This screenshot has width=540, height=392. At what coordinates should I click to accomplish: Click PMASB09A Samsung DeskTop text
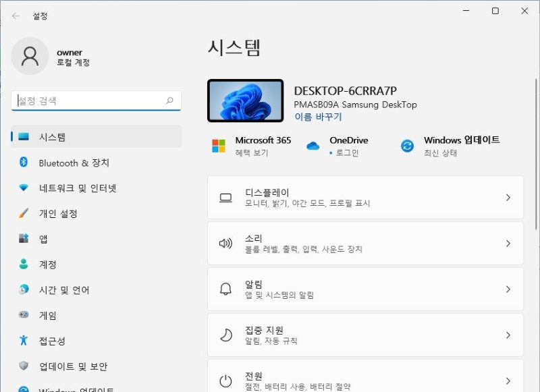pyautogui.click(x=355, y=105)
